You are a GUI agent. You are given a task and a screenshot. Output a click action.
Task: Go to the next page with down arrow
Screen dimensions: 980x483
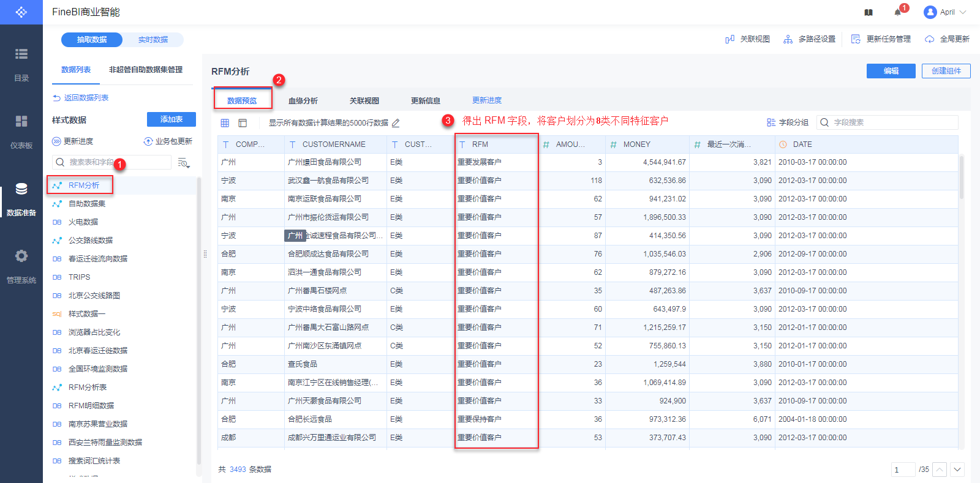click(x=957, y=470)
